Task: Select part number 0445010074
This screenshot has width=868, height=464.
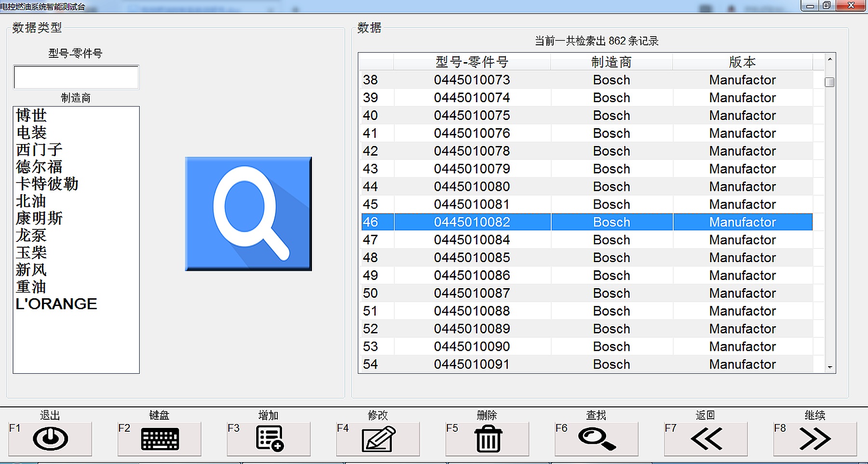Action: pos(472,98)
